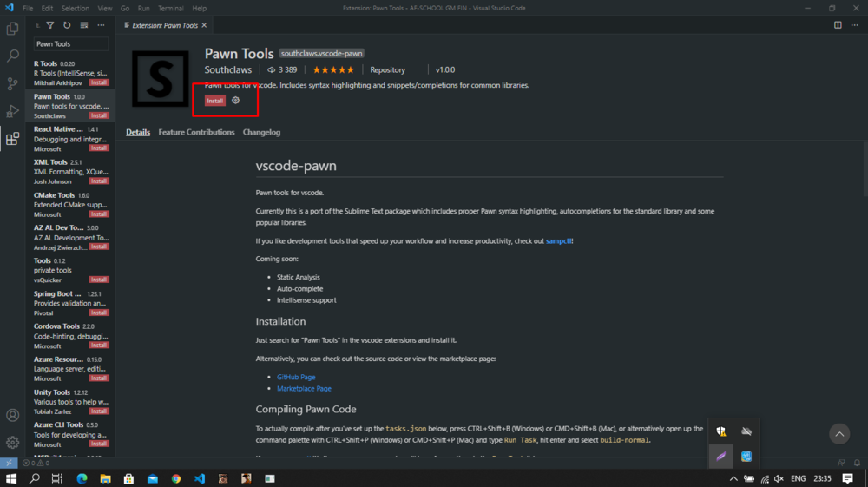Image resolution: width=868 pixels, height=487 pixels.
Task: Open notifications bell in status bar
Action: click(857, 463)
